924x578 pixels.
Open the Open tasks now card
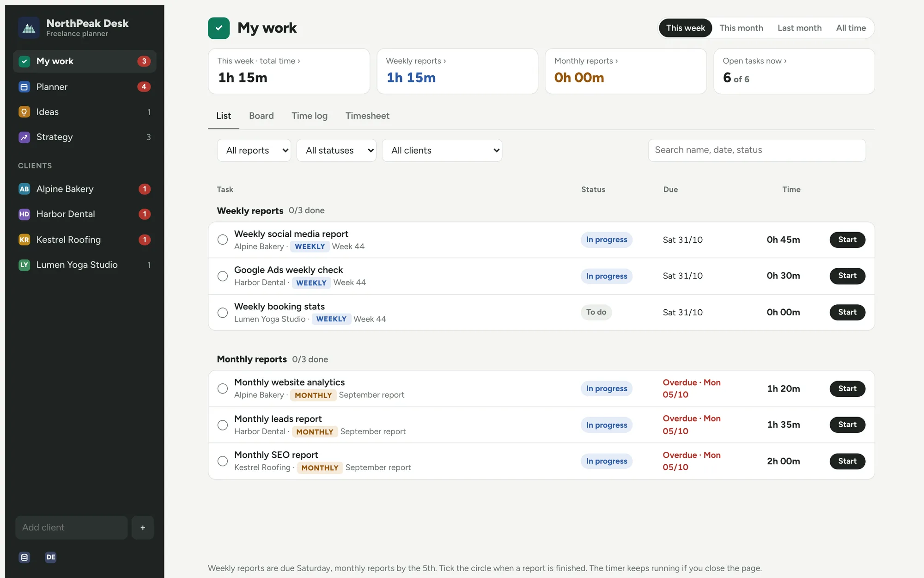tap(794, 71)
